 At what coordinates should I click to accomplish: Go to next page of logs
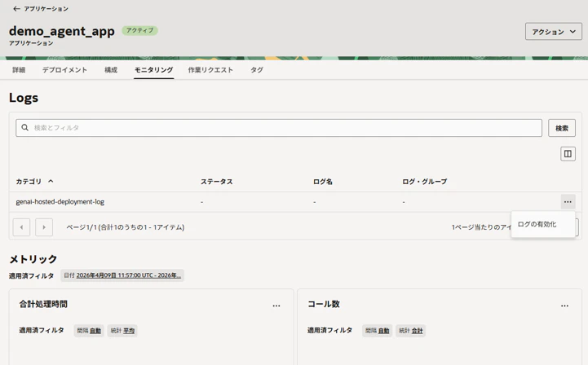pyautogui.click(x=44, y=227)
